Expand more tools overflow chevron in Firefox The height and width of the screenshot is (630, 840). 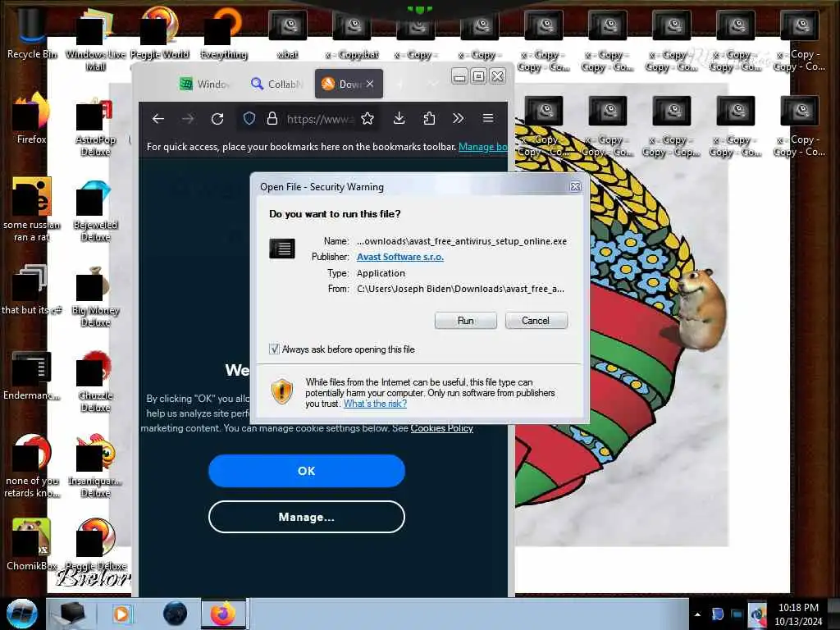coord(458,118)
